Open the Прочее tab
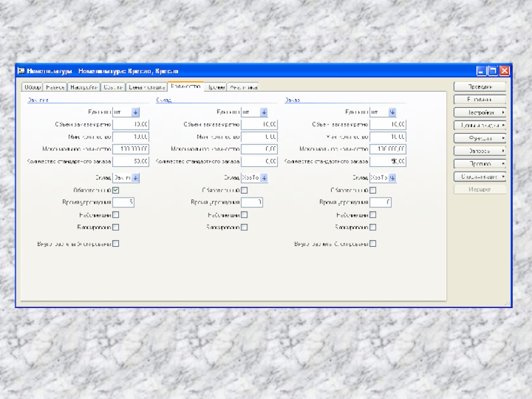Screen dimensions: 532x399 (215, 87)
